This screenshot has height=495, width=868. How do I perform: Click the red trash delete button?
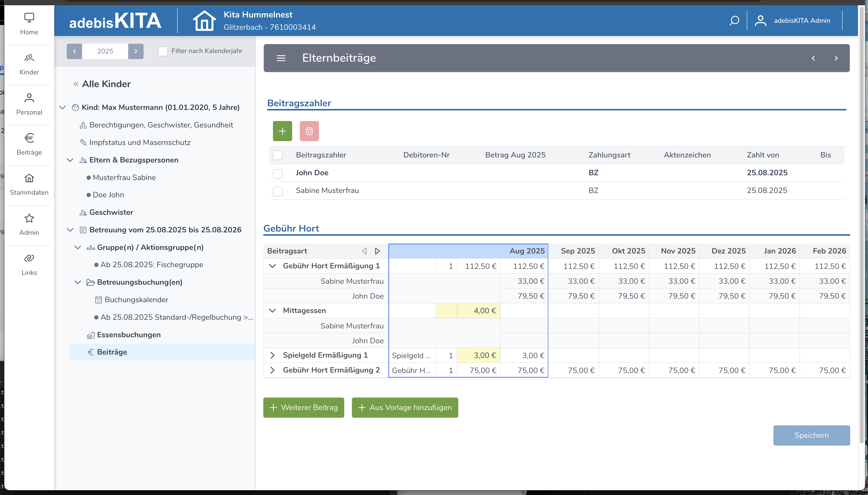point(309,131)
